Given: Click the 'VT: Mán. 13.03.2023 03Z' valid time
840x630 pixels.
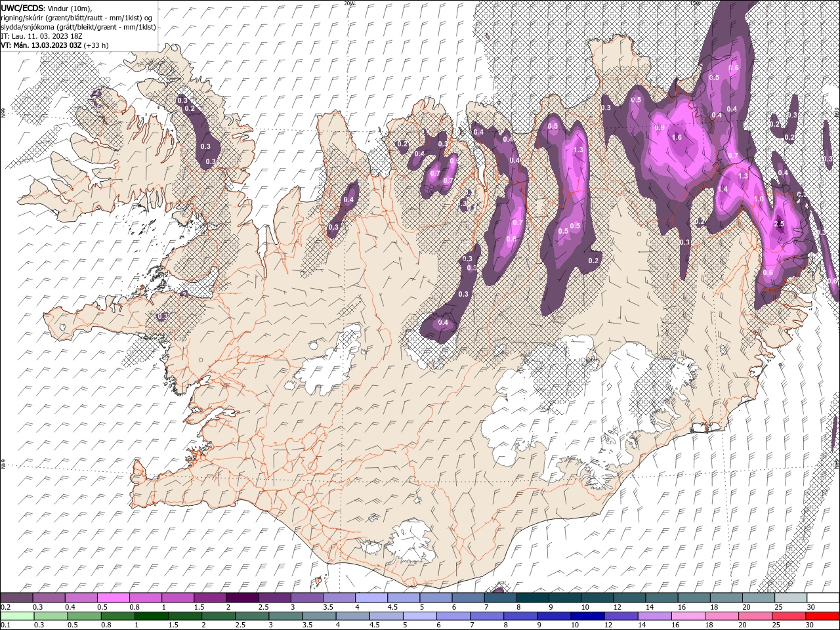Looking at the screenshot, I should point(41,45).
